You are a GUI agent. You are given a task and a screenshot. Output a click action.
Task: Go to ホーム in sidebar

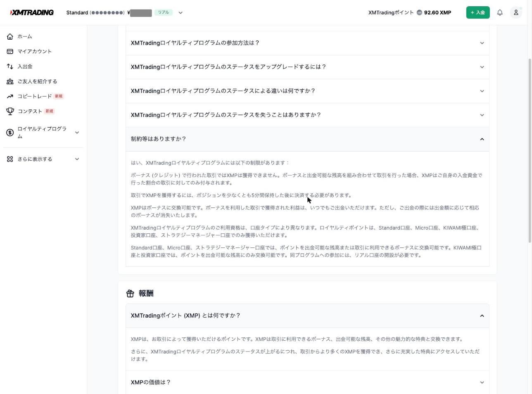[25, 36]
